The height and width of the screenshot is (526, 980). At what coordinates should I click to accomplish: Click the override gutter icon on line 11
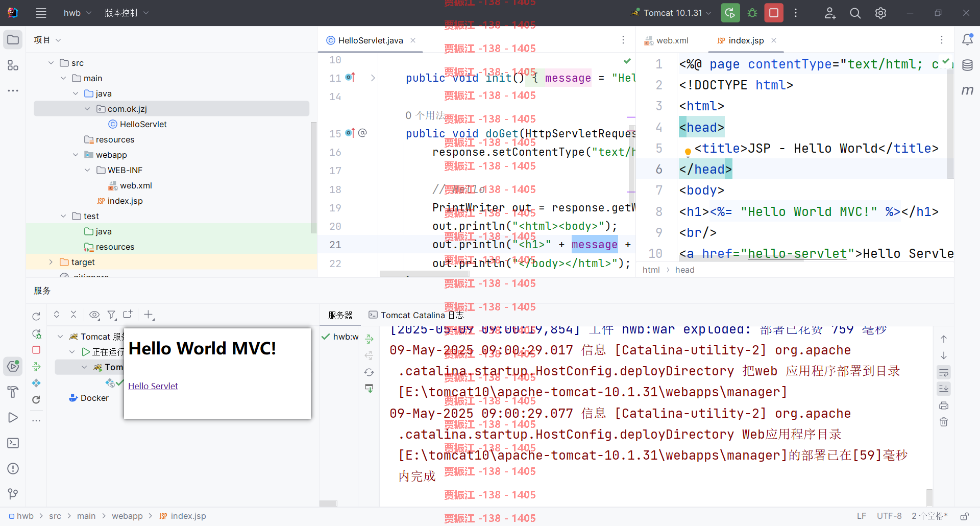350,78
